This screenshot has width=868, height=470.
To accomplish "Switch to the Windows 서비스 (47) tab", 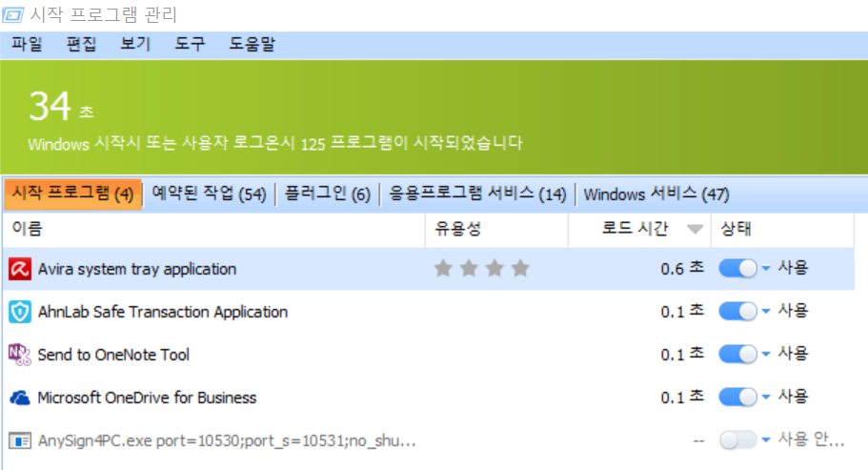I will click(656, 194).
